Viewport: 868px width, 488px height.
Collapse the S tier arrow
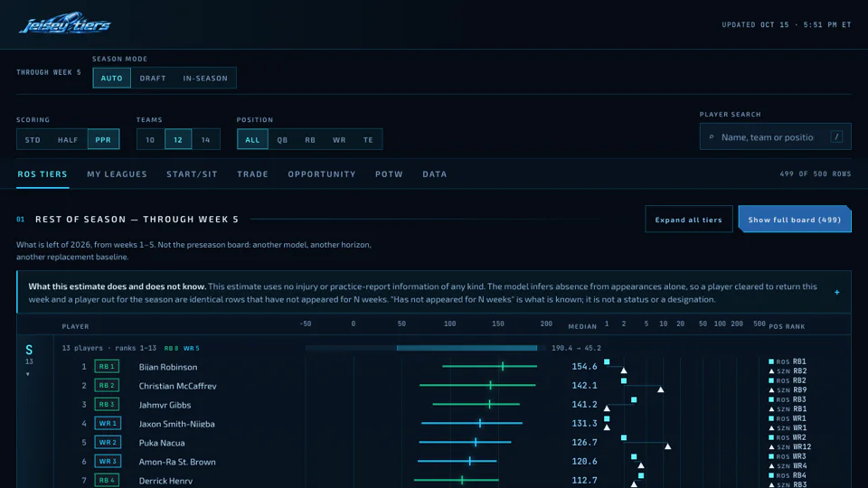click(x=28, y=374)
